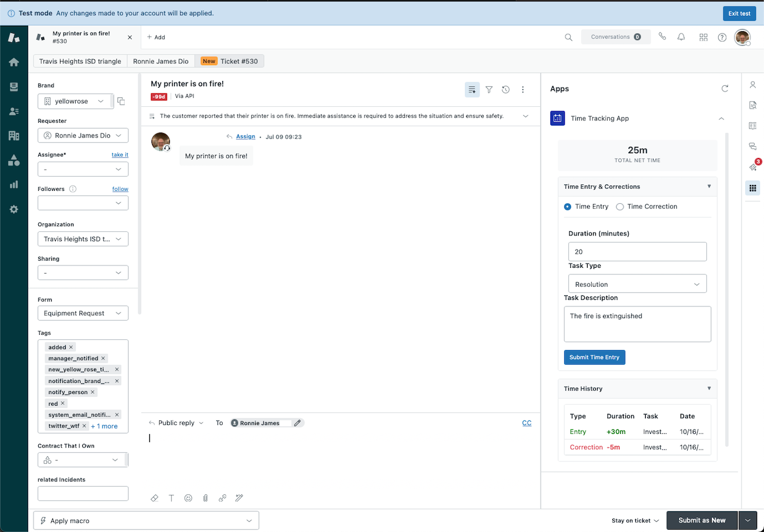Open the Zendesk Talk phone icon

click(x=662, y=36)
